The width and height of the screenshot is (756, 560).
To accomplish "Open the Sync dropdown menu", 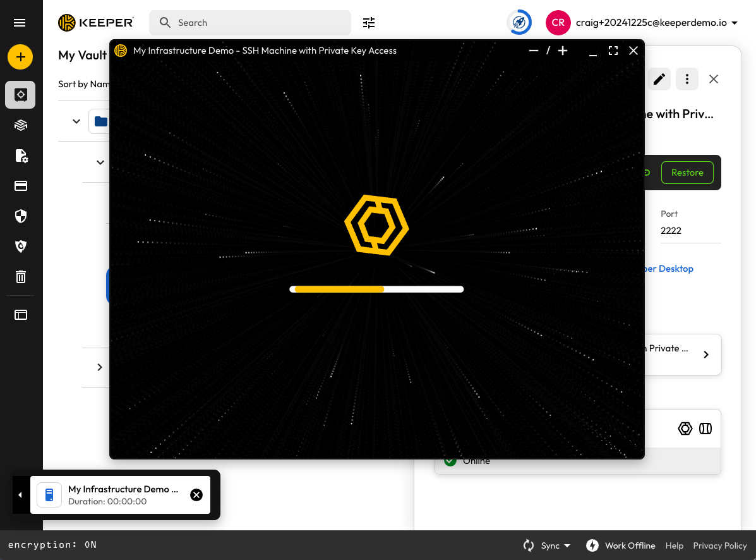I will tap(548, 545).
